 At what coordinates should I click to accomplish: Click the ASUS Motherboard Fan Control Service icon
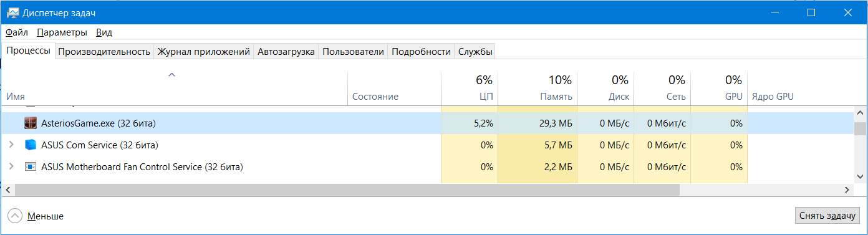click(31, 167)
